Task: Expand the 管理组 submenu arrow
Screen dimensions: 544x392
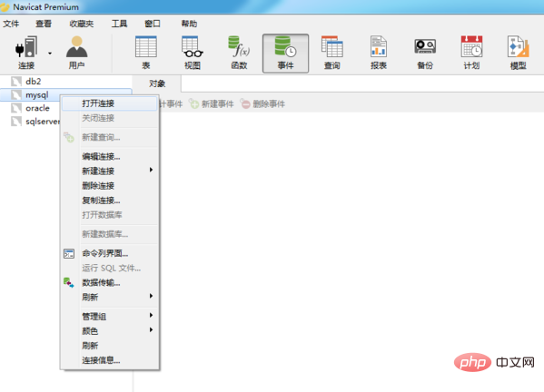Action: coord(151,315)
